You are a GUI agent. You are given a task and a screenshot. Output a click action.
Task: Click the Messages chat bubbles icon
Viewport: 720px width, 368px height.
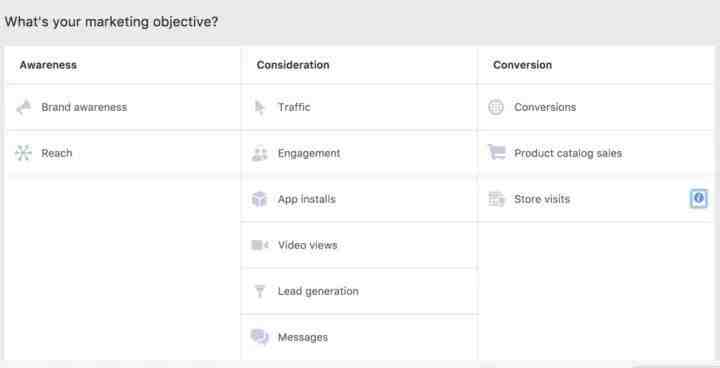pos(259,337)
